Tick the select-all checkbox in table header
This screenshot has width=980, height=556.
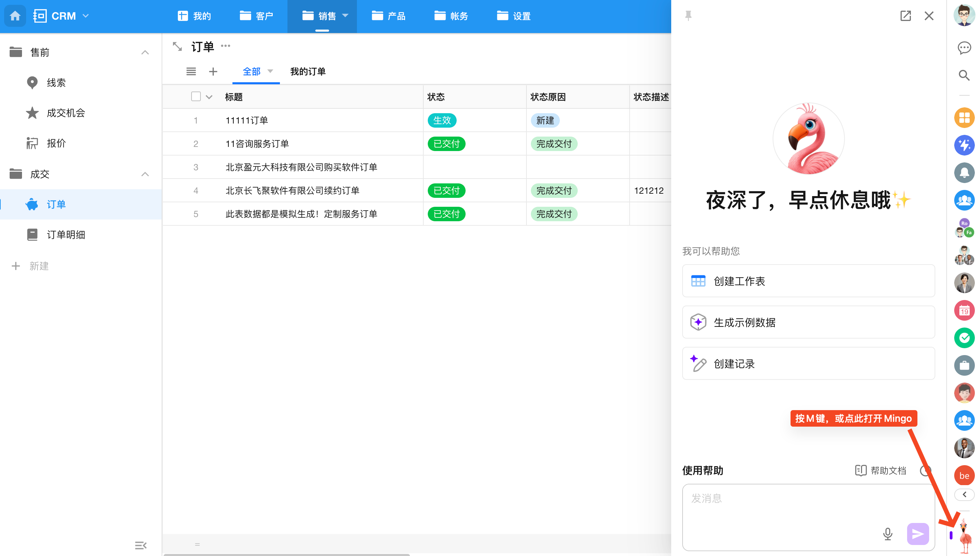196,97
